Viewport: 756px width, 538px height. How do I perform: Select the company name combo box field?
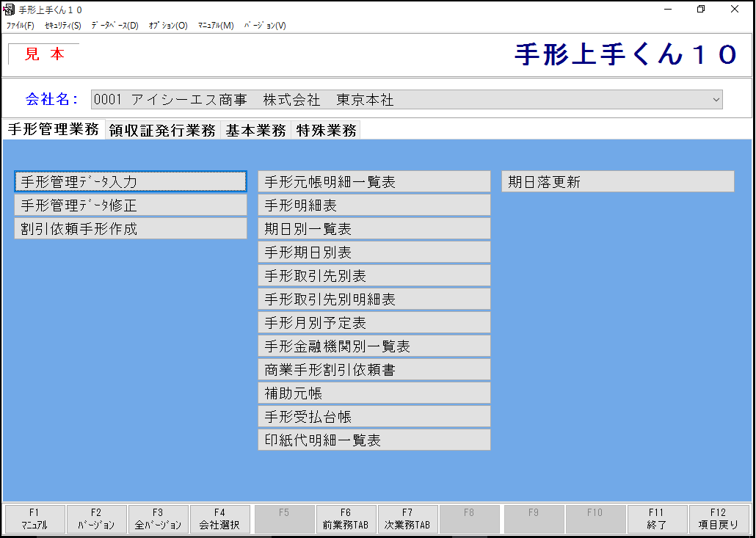pos(407,100)
